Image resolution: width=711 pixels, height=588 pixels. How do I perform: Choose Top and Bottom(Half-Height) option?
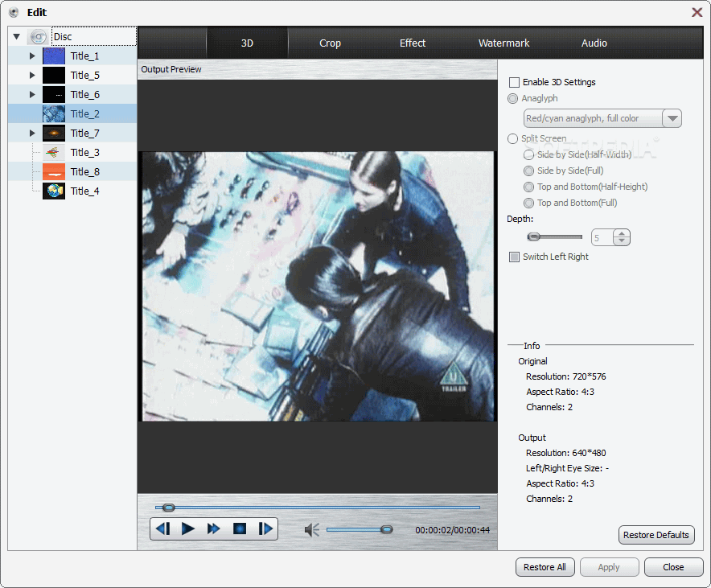coord(528,187)
